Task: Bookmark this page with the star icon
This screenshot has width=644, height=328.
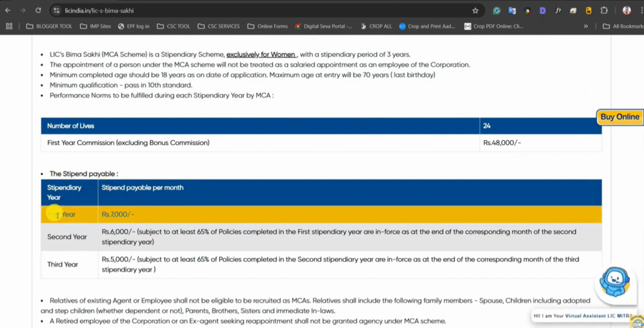Action: point(475,11)
